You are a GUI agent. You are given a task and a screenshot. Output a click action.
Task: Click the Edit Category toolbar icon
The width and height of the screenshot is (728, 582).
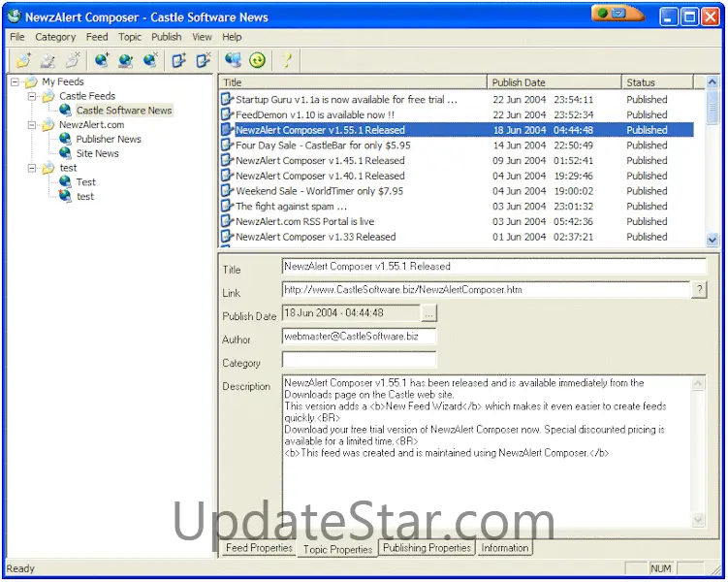pos(47,60)
